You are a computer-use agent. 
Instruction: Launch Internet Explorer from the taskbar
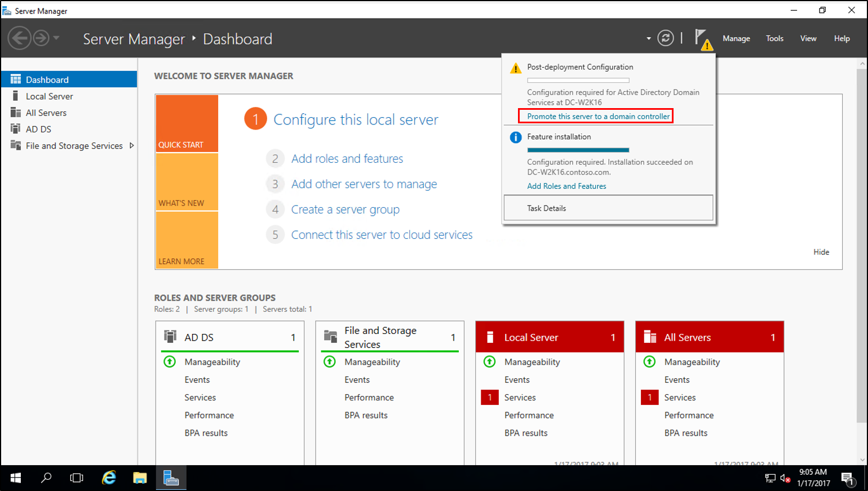[x=108, y=477]
